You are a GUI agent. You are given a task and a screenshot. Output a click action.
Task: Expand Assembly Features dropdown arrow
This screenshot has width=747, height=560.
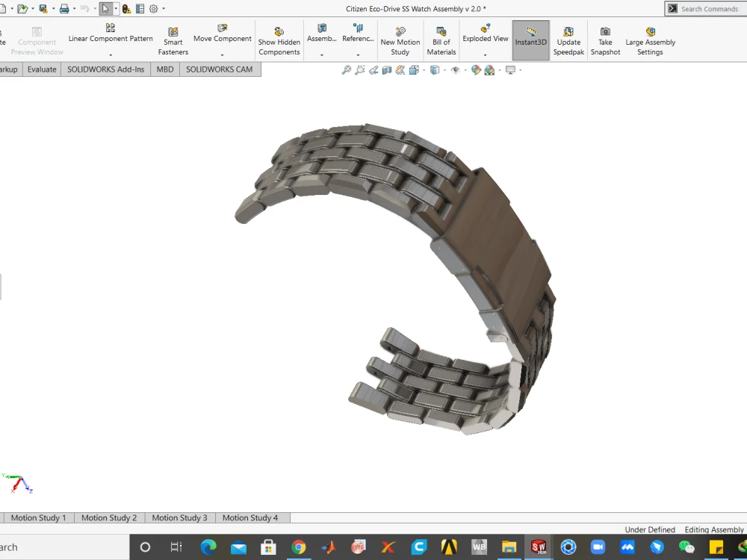[x=321, y=55]
